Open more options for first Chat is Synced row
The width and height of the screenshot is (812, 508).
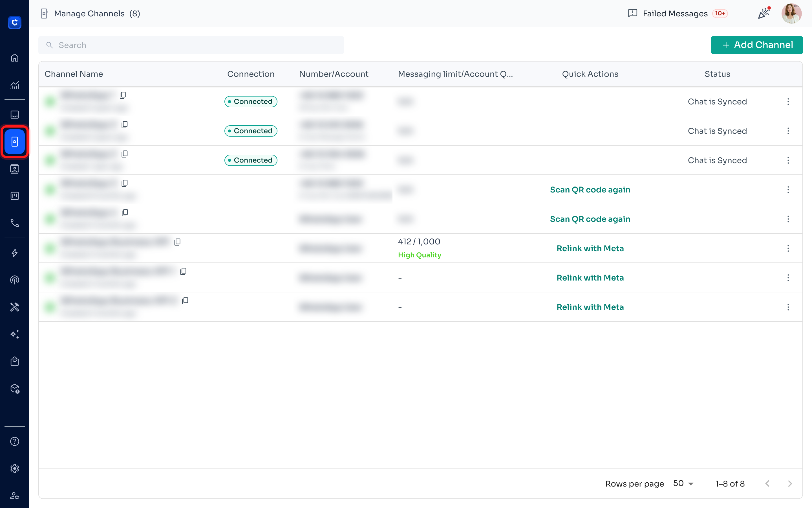[x=788, y=102]
